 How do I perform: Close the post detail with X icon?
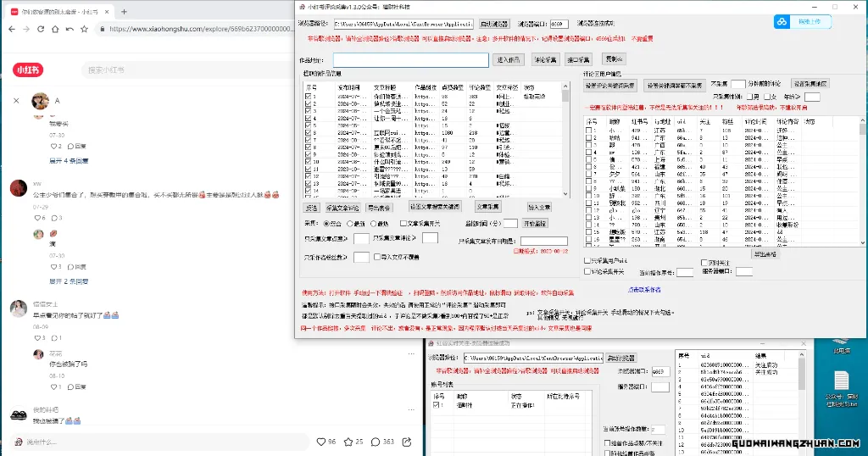tap(16, 101)
